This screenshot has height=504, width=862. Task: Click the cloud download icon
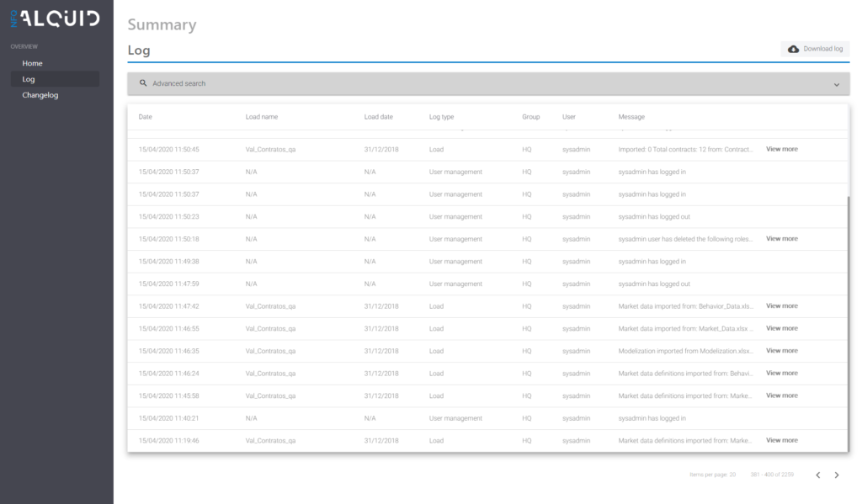793,49
